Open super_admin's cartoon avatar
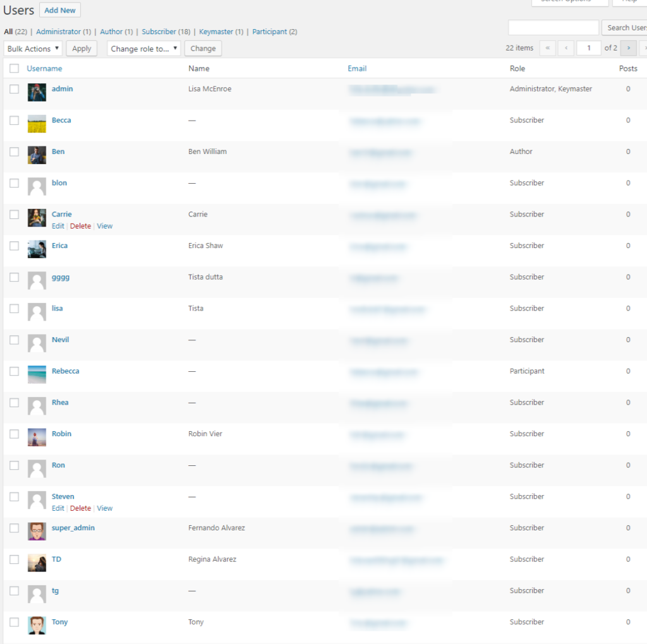 click(36, 532)
